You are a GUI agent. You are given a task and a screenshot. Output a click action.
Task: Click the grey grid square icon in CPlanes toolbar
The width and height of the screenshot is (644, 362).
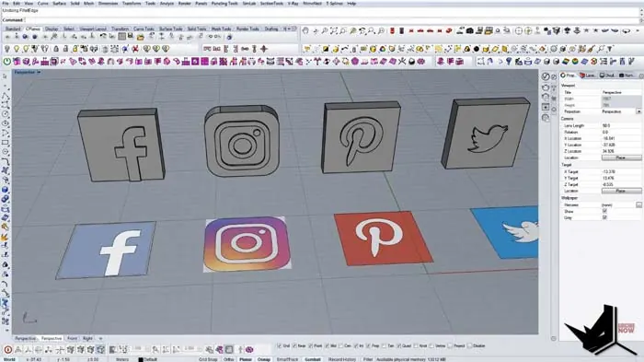(x=122, y=37)
